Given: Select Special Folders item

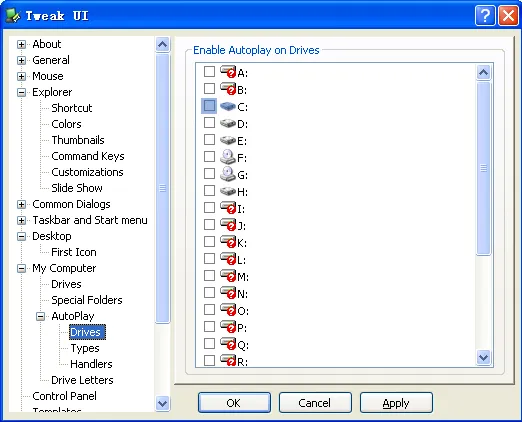Looking at the screenshot, I should (x=87, y=300).
